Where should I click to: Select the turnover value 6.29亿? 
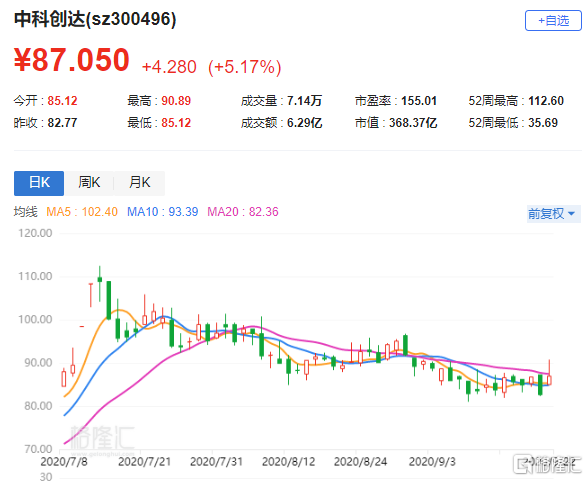304,123
